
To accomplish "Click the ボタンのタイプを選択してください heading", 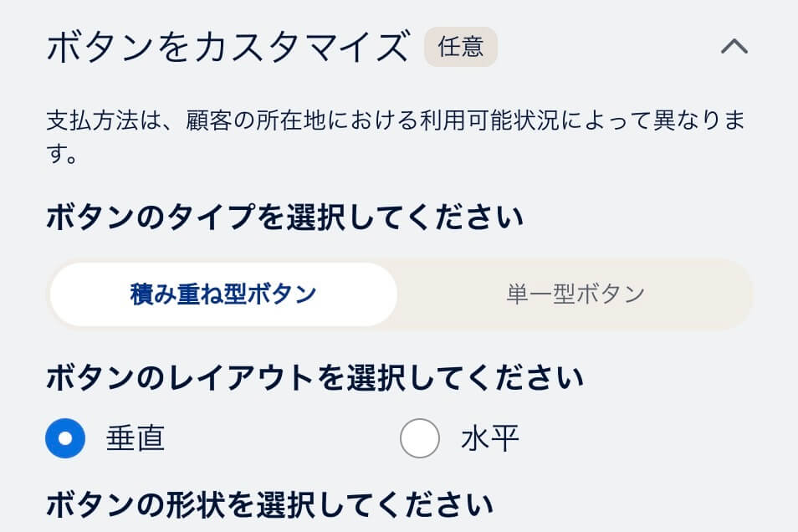I will pyautogui.click(x=284, y=217).
